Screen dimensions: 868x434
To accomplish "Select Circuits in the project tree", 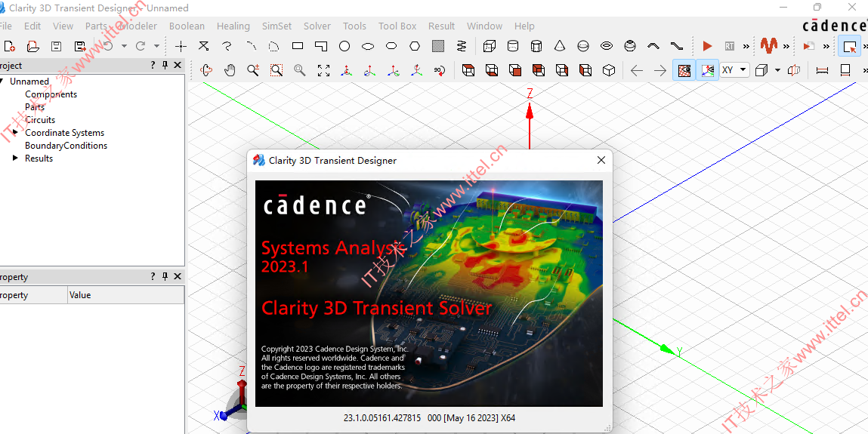I will [x=40, y=120].
